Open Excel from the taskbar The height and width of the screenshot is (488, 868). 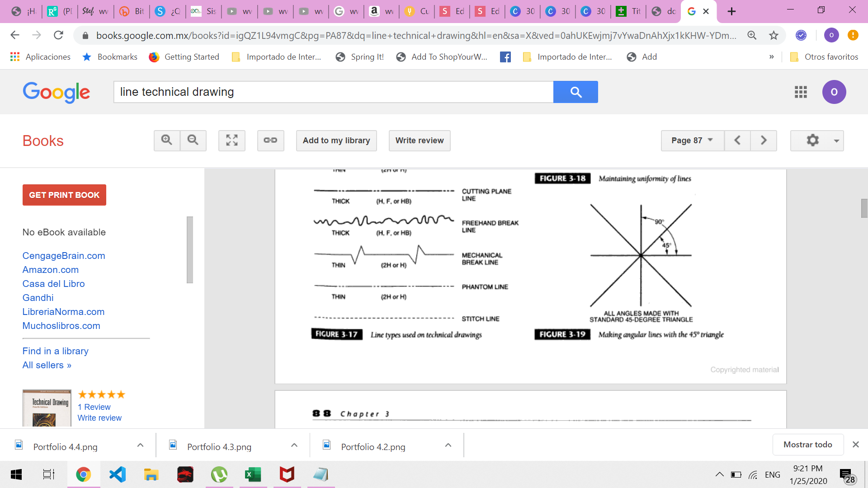253,474
